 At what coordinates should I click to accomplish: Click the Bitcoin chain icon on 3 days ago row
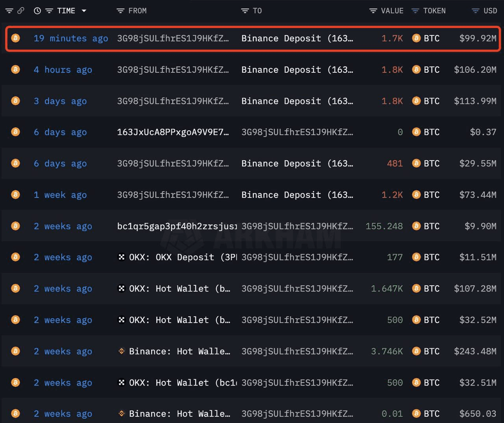click(15, 101)
